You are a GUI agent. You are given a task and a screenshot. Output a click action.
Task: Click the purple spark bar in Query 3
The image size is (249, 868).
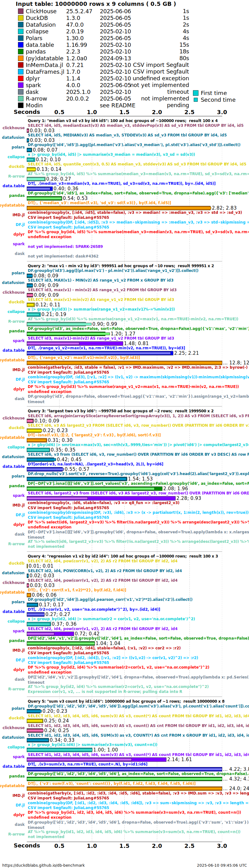pyautogui.click(x=101, y=498)
